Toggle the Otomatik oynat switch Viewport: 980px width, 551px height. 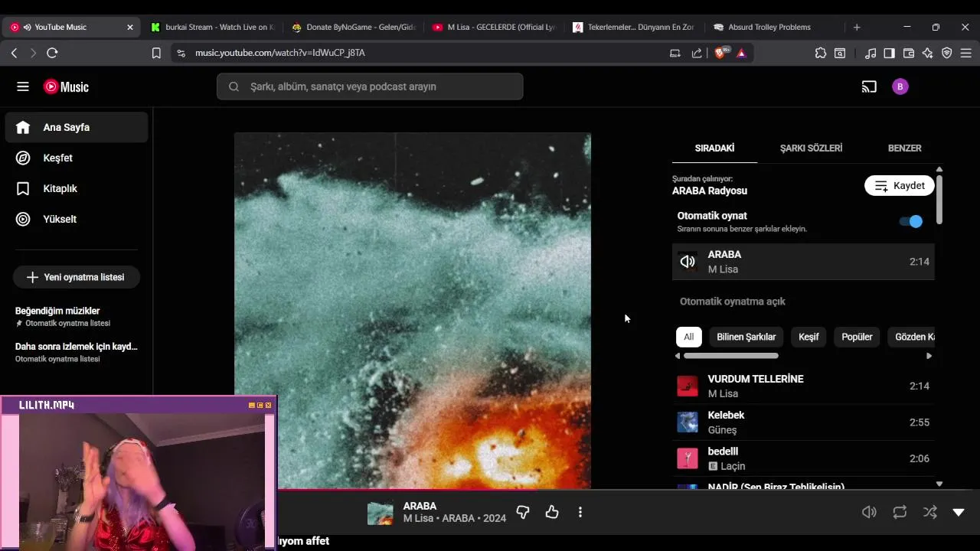(911, 221)
